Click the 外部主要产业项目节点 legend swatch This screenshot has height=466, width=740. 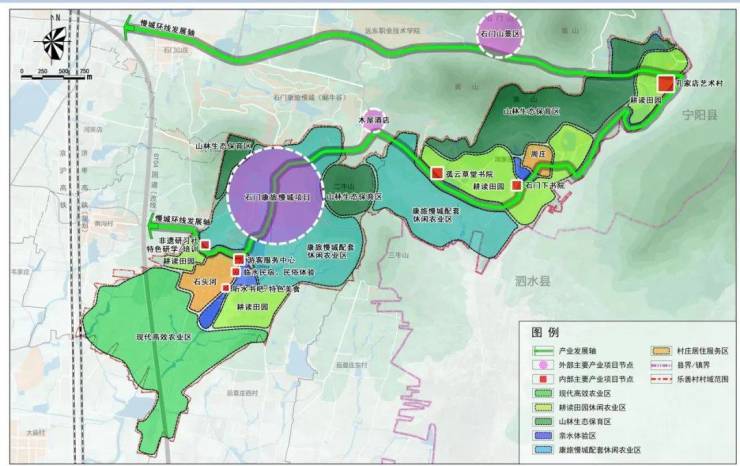coord(543,365)
